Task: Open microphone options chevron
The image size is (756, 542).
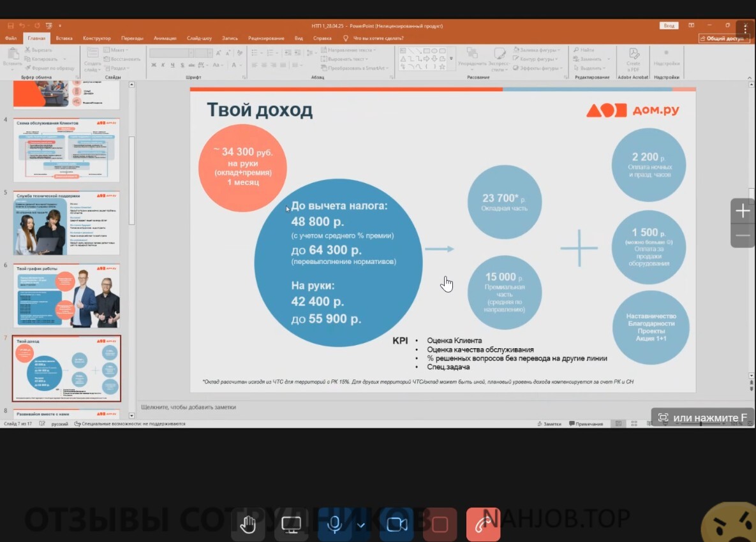Action: 361,525
